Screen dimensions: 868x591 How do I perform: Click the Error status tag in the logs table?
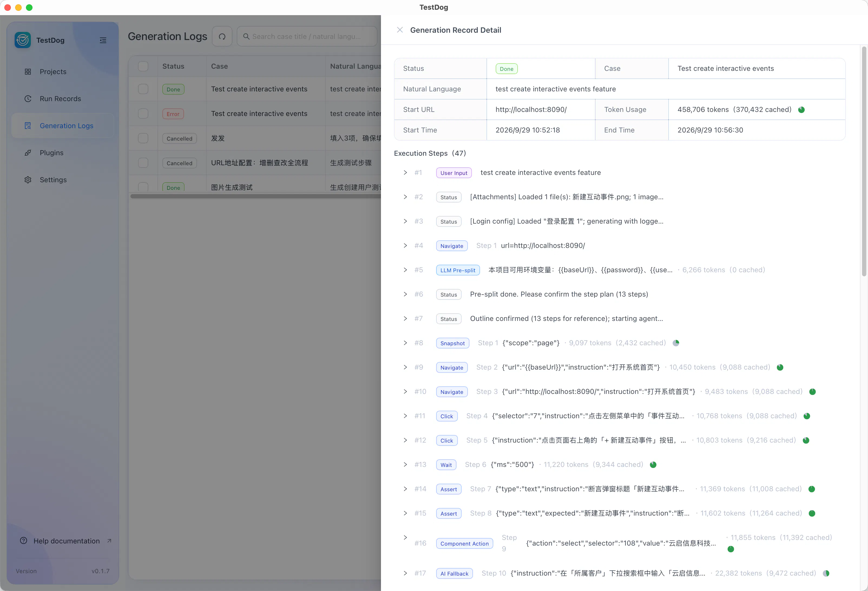[x=173, y=114]
